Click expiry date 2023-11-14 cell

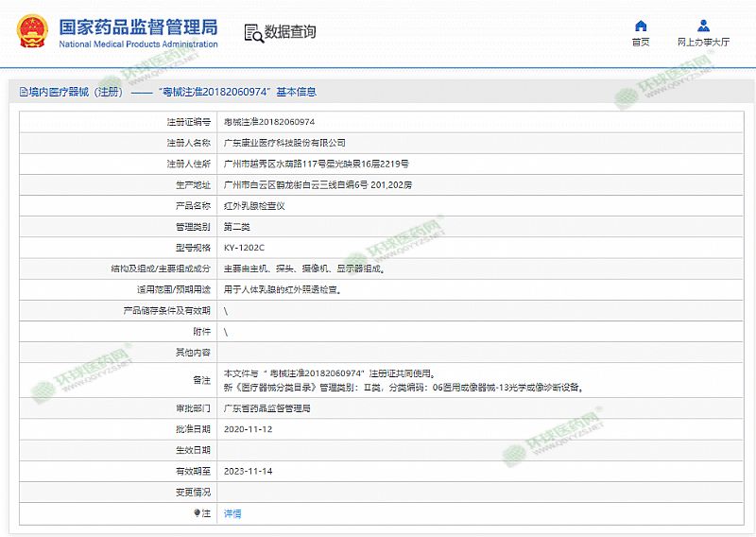pos(248,470)
